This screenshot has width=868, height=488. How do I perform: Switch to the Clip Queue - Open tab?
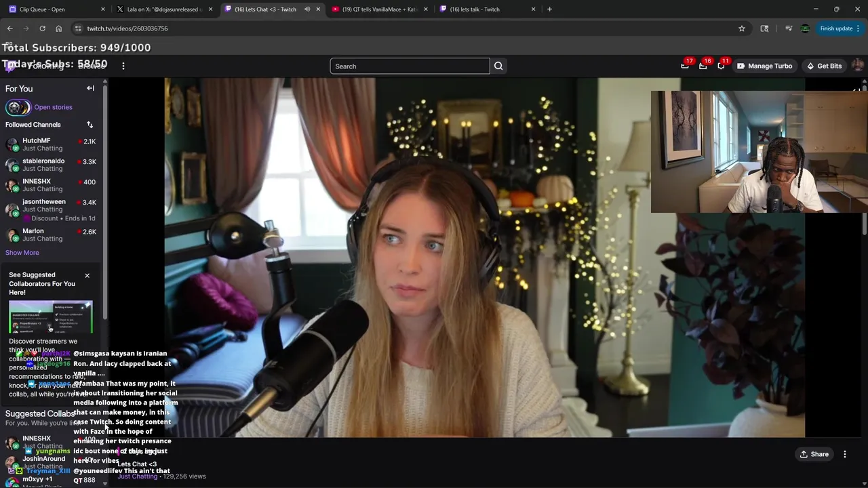[x=58, y=9]
